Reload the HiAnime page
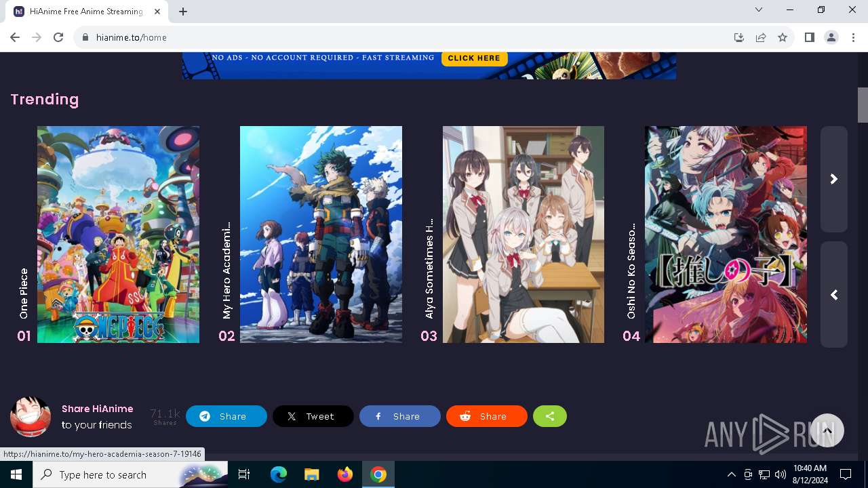 tap(58, 37)
